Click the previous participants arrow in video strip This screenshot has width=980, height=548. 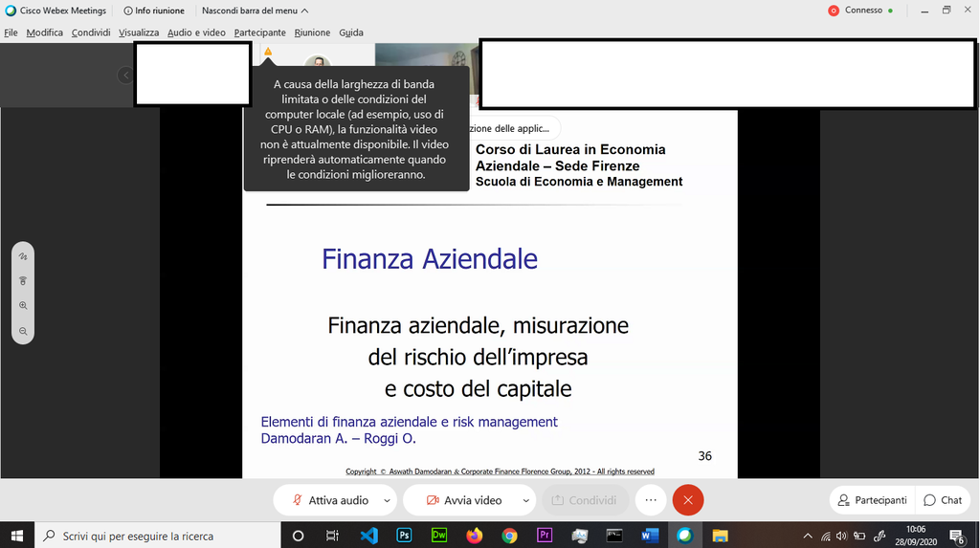coord(125,76)
